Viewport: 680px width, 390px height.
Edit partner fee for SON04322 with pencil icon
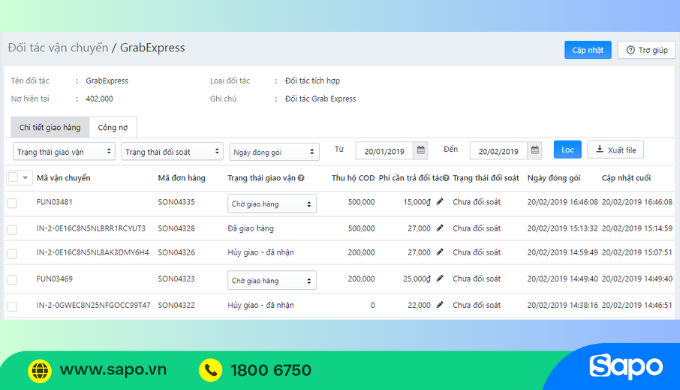coord(440,305)
